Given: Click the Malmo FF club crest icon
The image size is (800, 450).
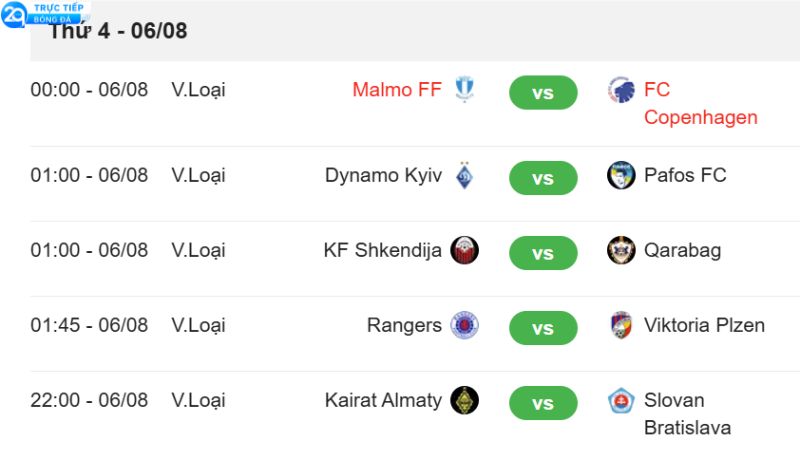Looking at the screenshot, I should [x=464, y=90].
